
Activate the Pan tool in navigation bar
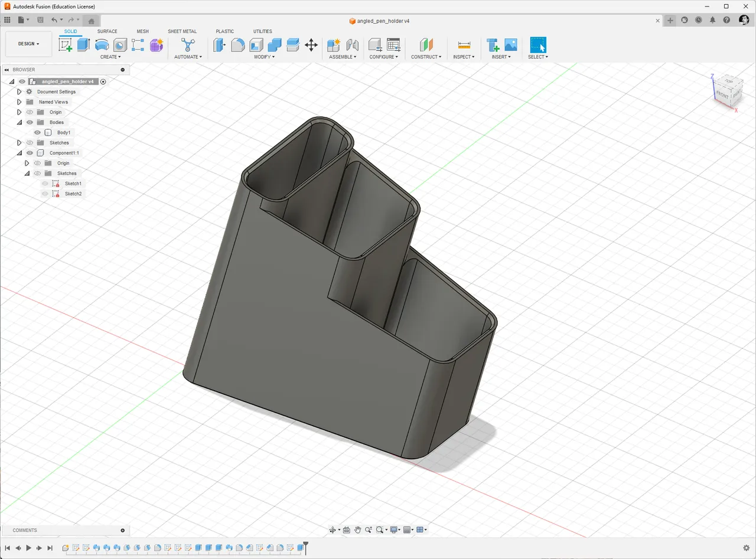coord(358,530)
